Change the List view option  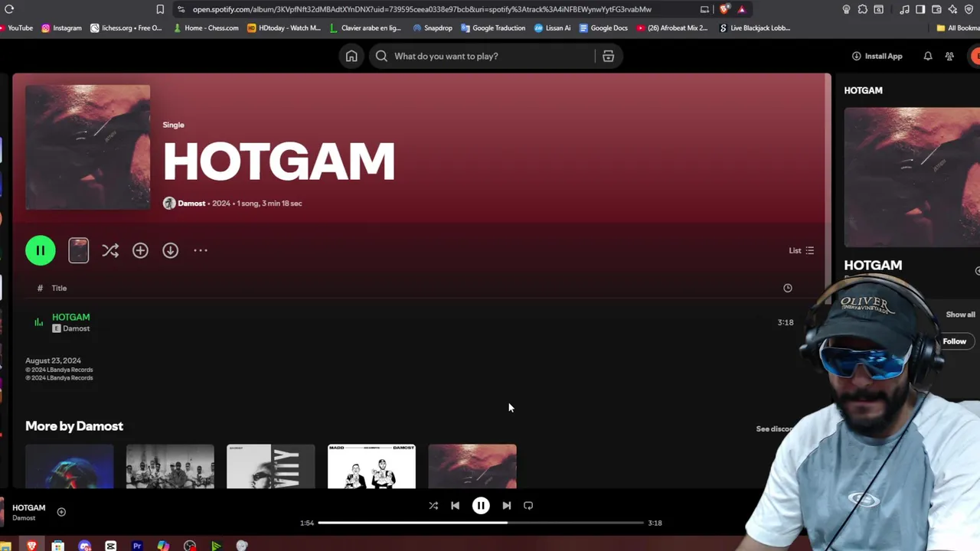(x=802, y=250)
